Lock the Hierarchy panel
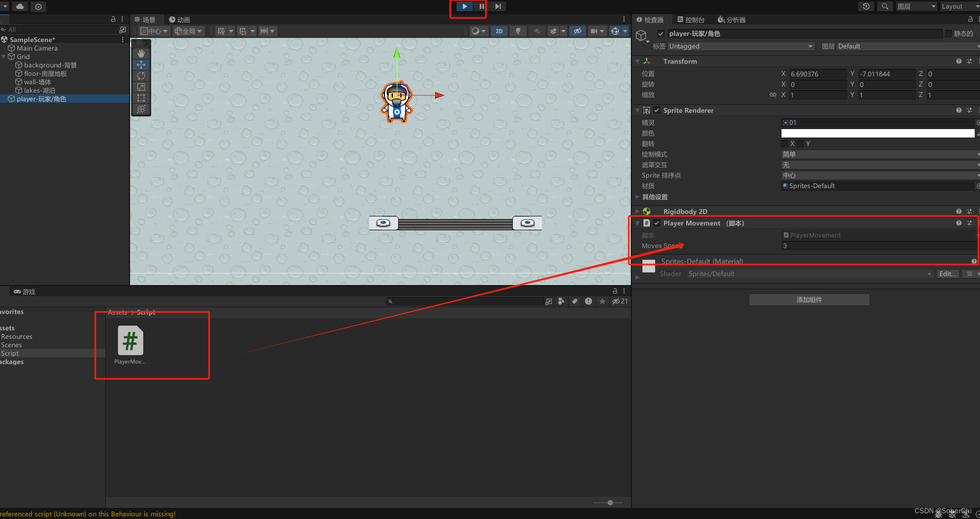 (113, 19)
